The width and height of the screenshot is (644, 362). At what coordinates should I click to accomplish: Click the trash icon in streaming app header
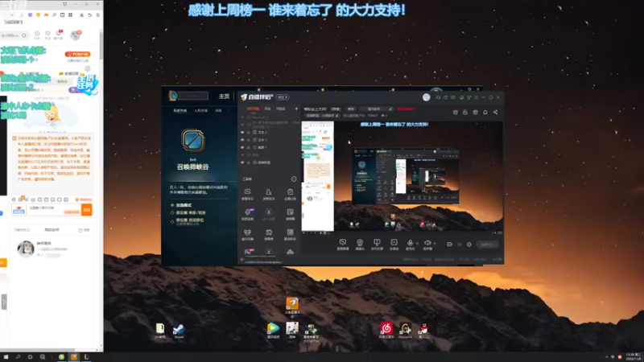(455, 112)
